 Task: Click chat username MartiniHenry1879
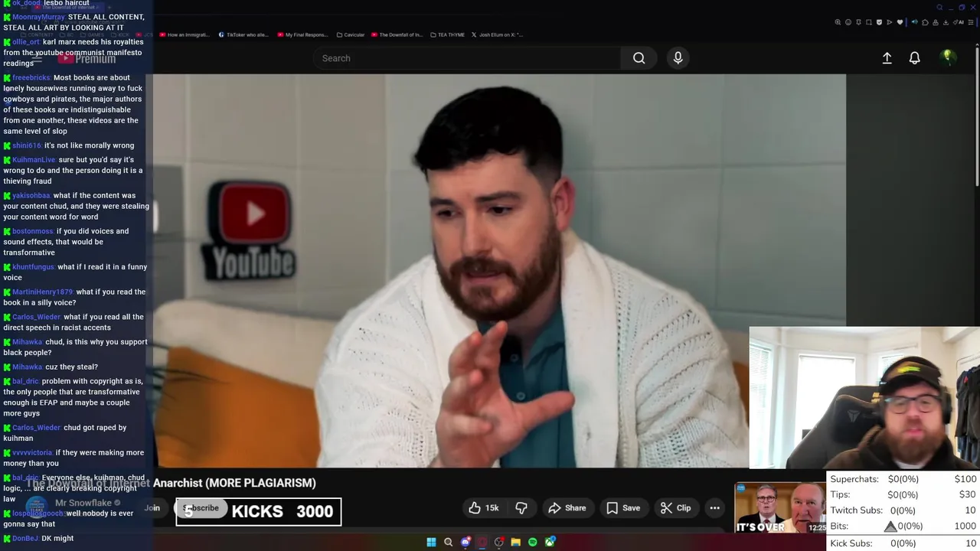(43, 292)
